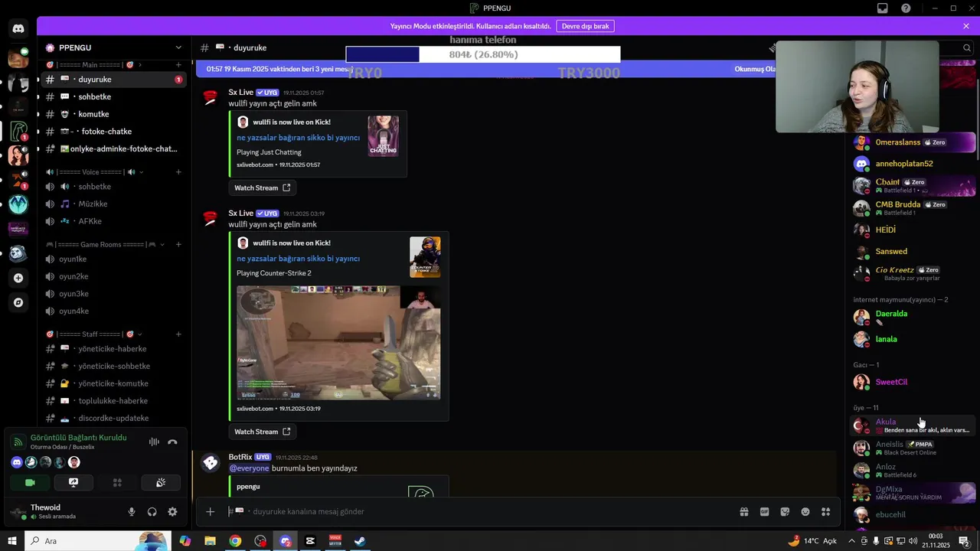Open stream title link in Counter-Strike 2 embed

[x=298, y=259]
